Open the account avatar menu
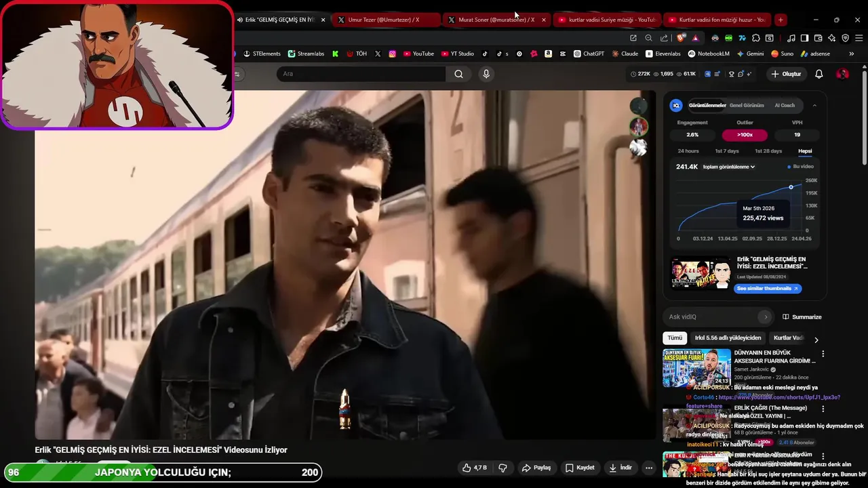 click(842, 74)
